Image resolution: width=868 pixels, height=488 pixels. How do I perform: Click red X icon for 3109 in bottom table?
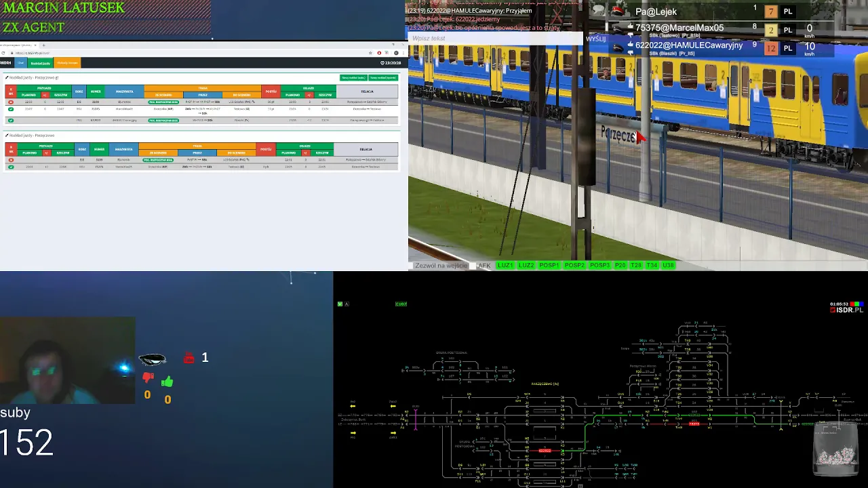pyautogui.click(x=11, y=160)
